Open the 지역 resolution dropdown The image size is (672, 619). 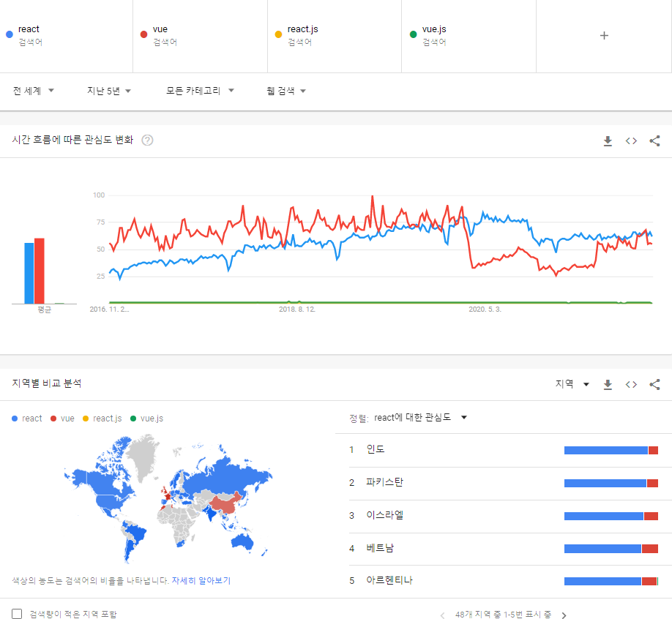click(572, 384)
